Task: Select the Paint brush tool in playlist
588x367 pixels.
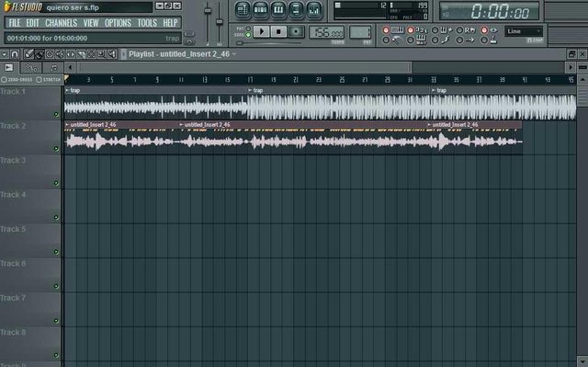Action: (x=39, y=54)
